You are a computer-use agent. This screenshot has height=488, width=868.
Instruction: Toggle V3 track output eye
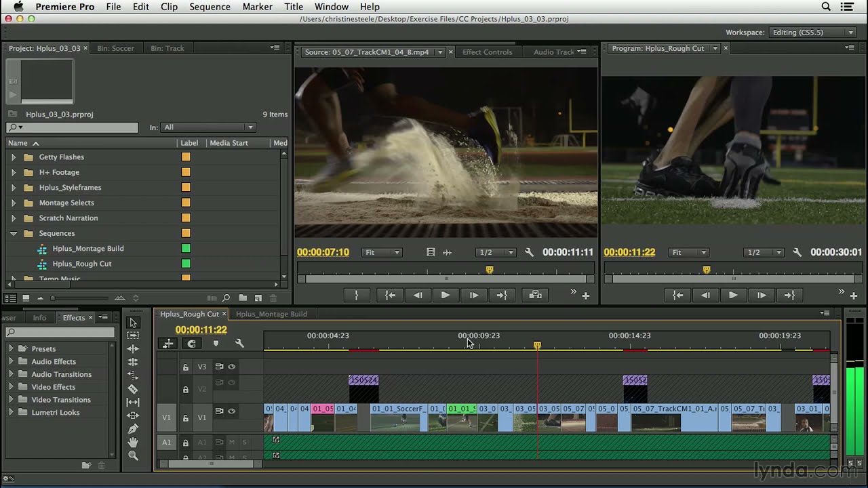tap(232, 367)
